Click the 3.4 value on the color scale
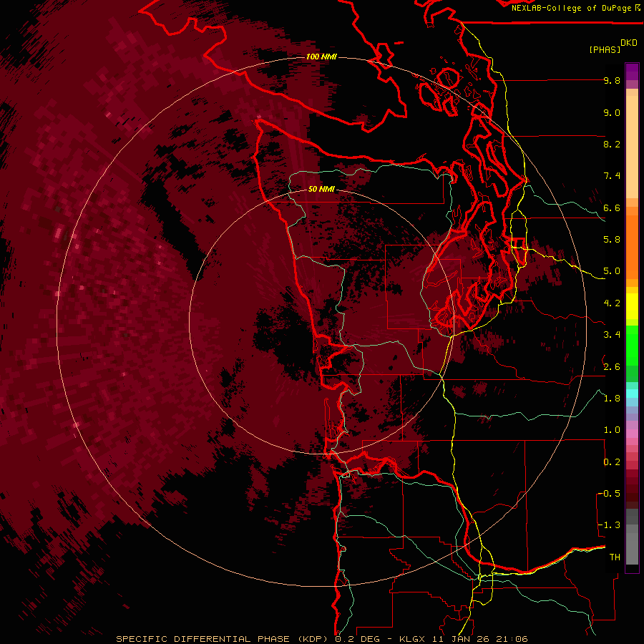This screenshot has width=644, height=644. pos(612,334)
